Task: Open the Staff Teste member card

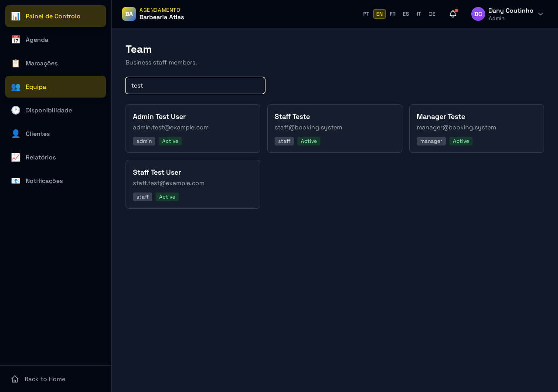Action: (x=335, y=128)
